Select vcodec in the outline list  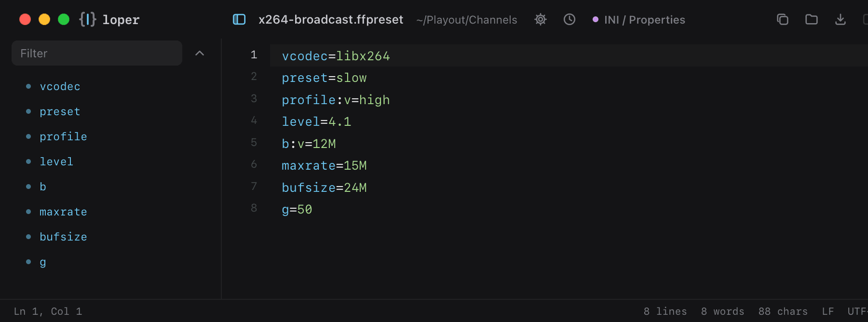pos(60,87)
